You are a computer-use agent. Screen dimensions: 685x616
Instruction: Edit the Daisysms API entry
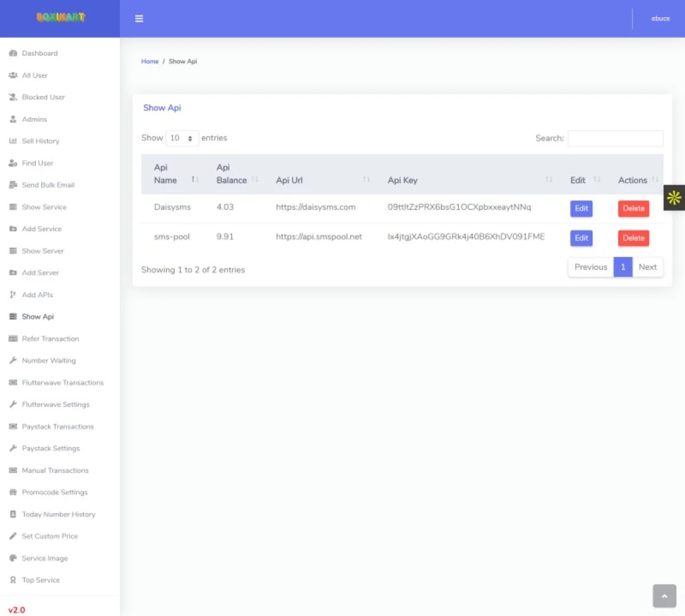pos(581,208)
